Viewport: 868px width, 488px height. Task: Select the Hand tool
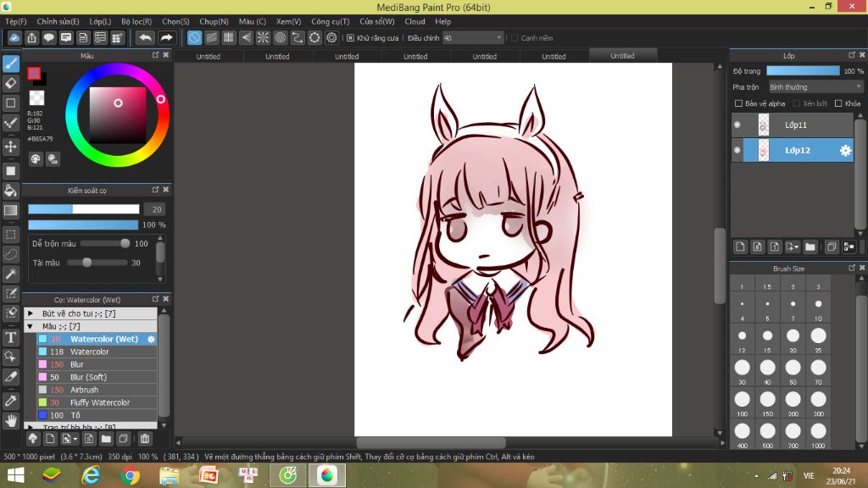click(10, 421)
